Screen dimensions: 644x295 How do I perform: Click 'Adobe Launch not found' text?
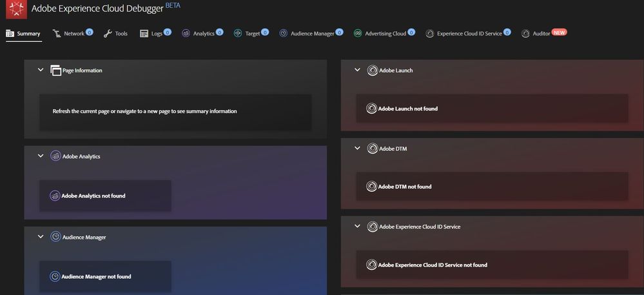pyautogui.click(x=408, y=108)
